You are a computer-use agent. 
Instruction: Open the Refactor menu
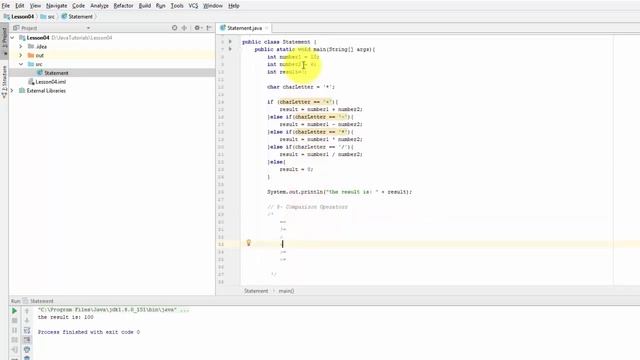click(123, 6)
